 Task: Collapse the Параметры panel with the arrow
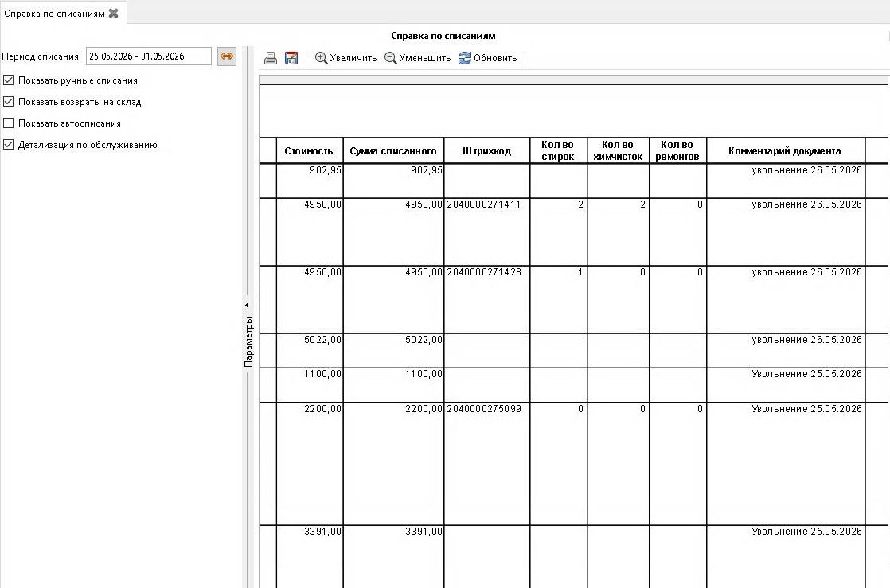pyautogui.click(x=247, y=306)
